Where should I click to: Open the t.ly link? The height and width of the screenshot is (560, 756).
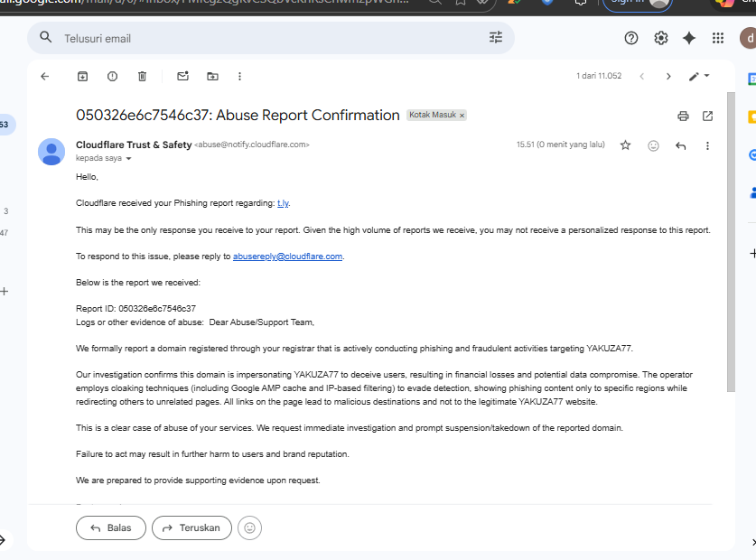coord(283,203)
